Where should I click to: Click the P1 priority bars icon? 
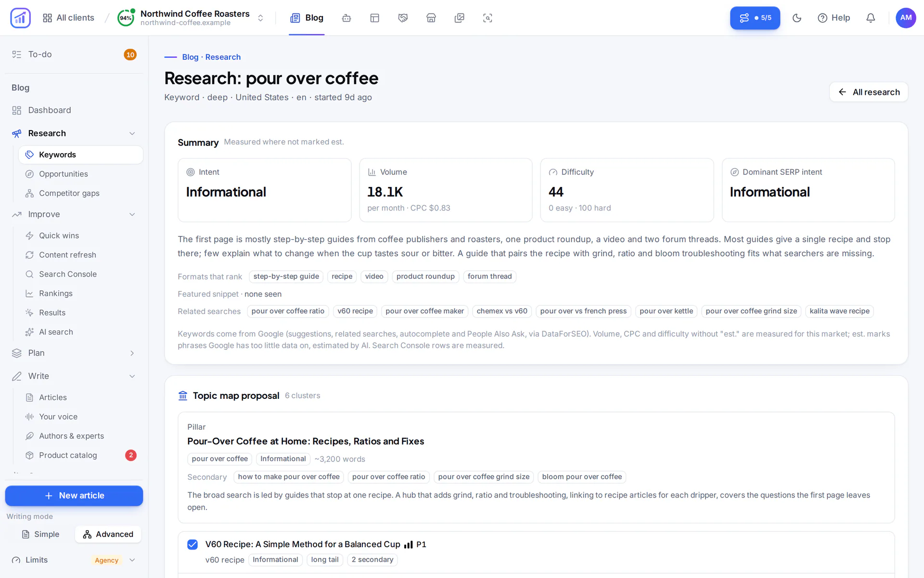click(408, 545)
